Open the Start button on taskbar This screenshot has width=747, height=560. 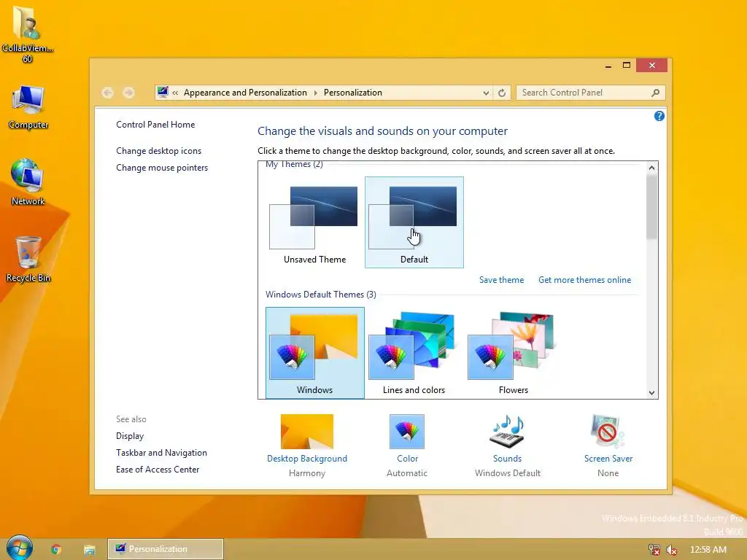pyautogui.click(x=19, y=548)
